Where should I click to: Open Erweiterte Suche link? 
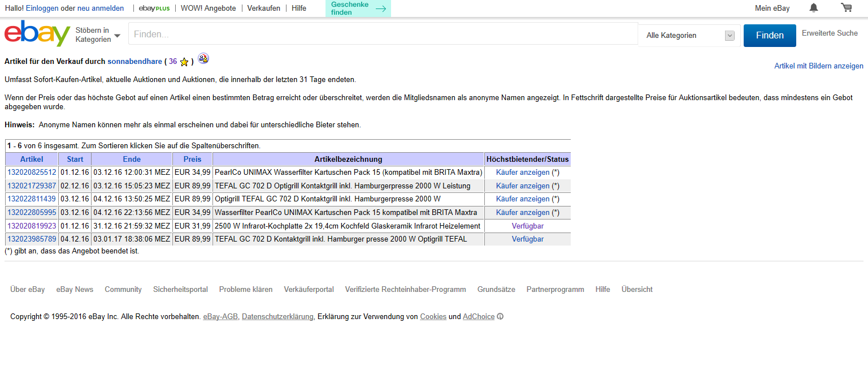830,33
